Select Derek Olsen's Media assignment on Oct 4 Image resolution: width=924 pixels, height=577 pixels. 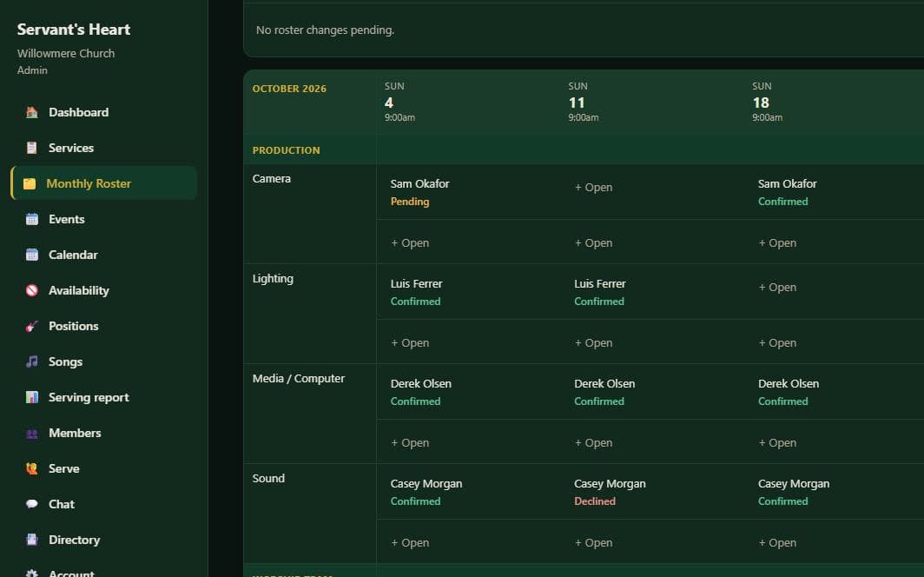(420, 392)
